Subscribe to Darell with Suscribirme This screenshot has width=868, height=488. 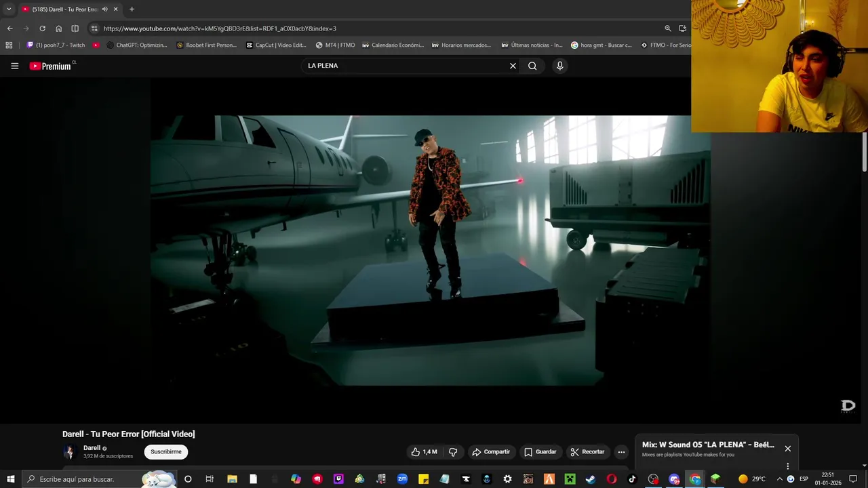pyautogui.click(x=166, y=452)
